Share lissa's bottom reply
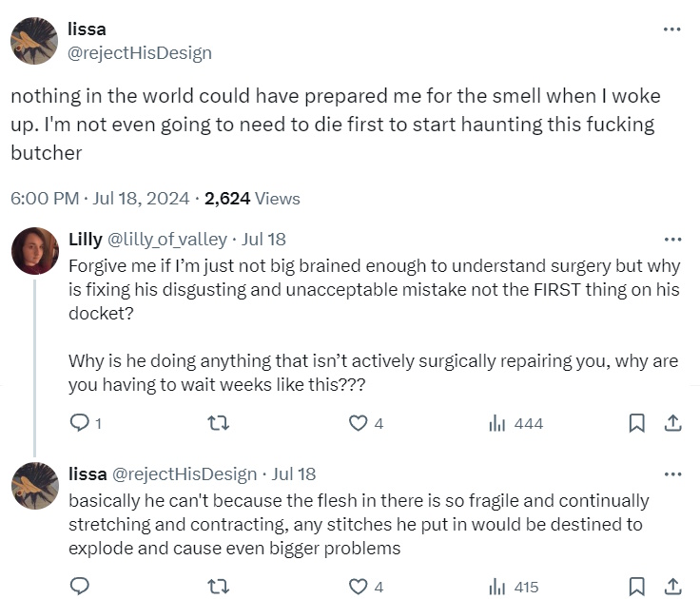This screenshot has height=599, width=700. click(672, 586)
